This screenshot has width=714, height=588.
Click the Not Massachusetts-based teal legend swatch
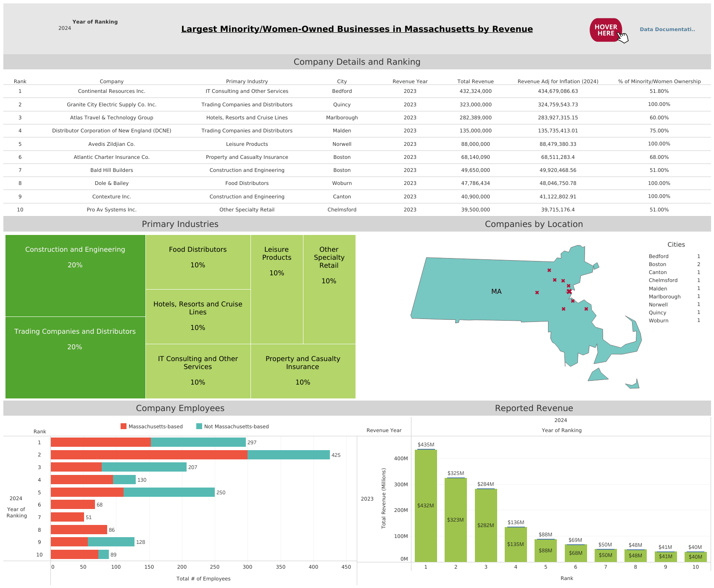(x=199, y=426)
